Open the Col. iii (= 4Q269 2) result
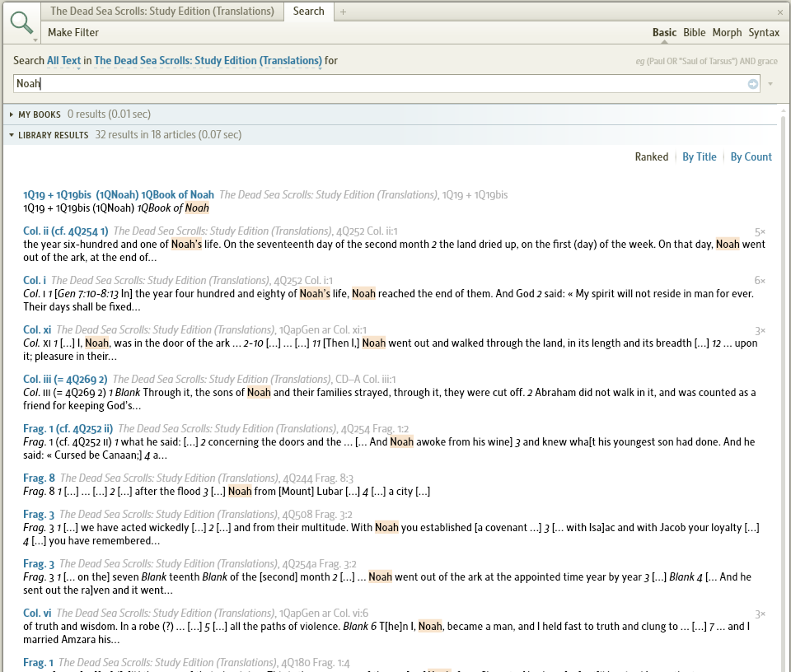Screen dimensions: 791x672 (65, 379)
